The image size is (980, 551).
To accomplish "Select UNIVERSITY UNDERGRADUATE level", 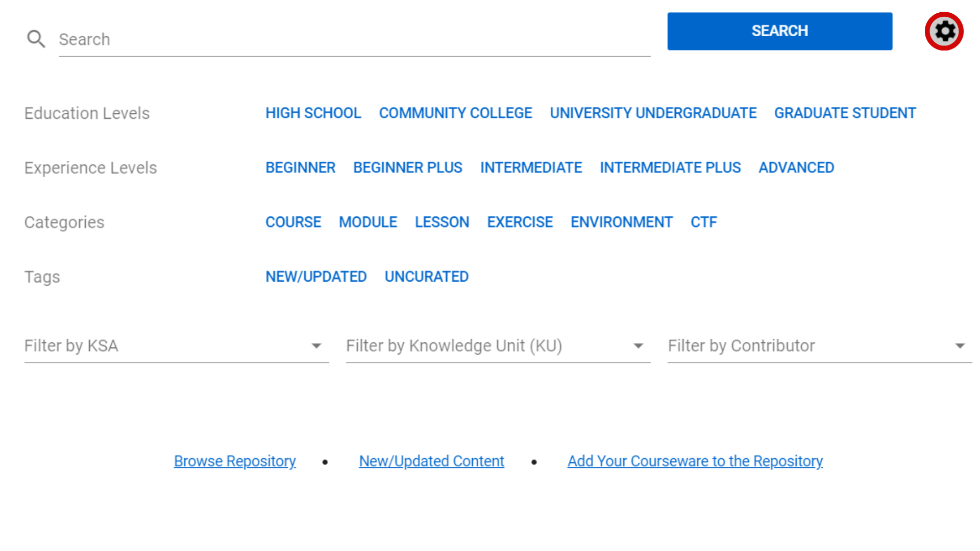I will coord(653,112).
